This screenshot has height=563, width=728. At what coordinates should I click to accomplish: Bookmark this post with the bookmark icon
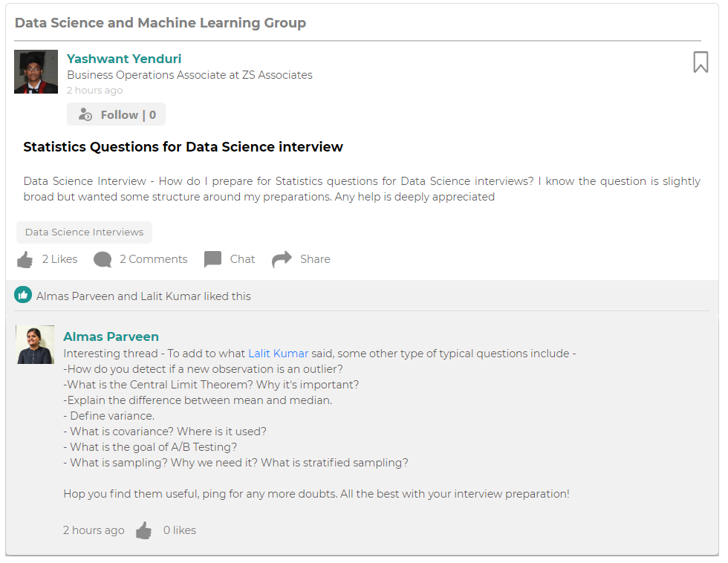click(700, 62)
